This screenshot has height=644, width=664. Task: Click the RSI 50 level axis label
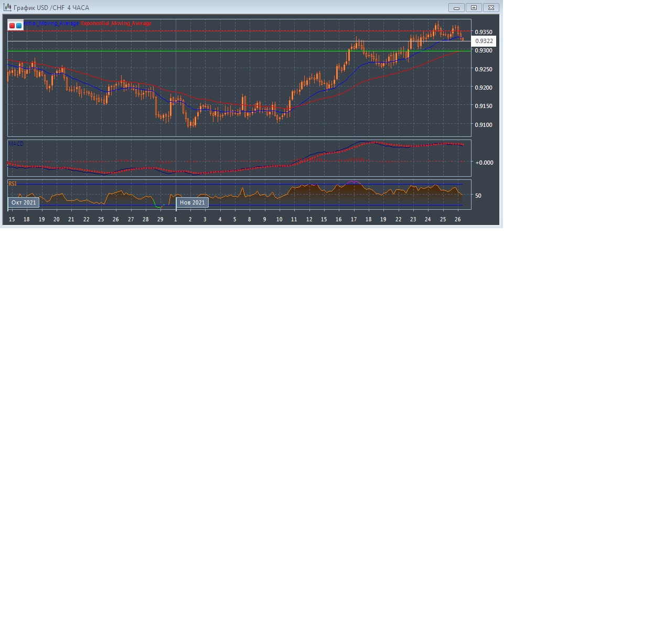(x=478, y=196)
